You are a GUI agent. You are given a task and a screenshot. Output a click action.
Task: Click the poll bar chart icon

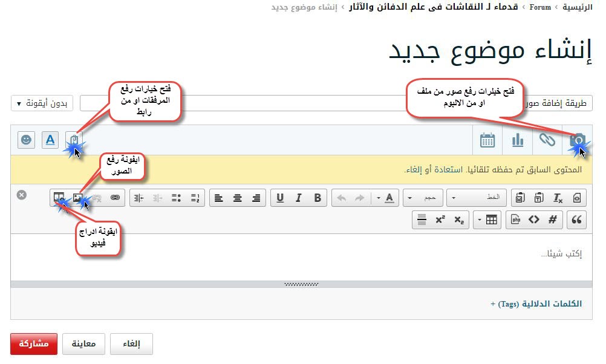(518, 140)
